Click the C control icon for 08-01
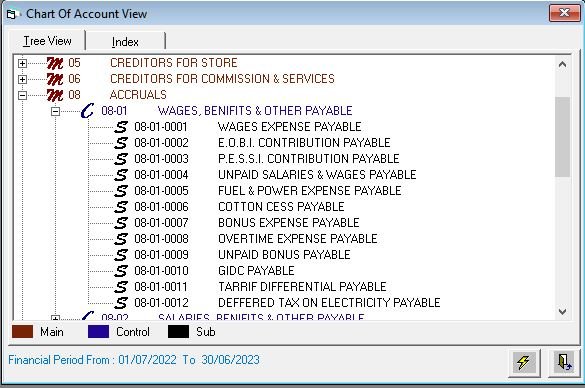This screenshot has width=585, height=388. pos(88,111)
